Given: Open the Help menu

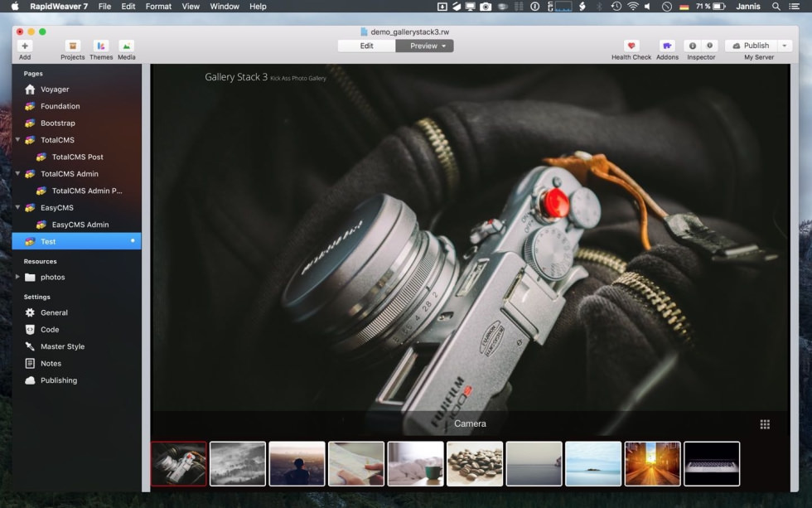Looking at the screenshot, I should tap(258, 6).
